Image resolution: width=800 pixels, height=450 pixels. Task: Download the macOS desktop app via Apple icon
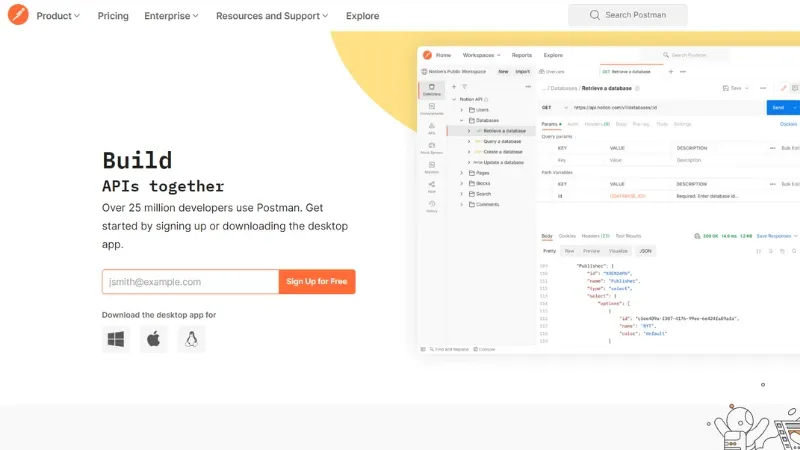pos(154,339)
